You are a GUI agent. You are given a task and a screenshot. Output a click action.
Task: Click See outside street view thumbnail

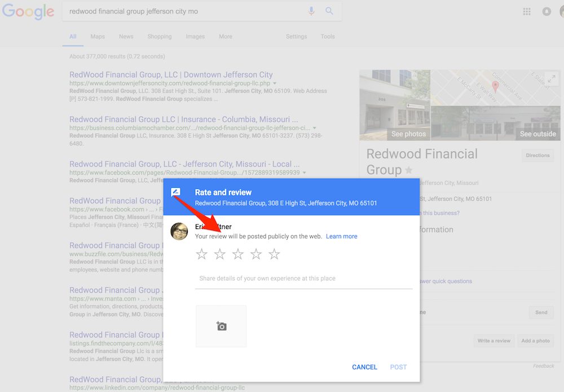495,123
